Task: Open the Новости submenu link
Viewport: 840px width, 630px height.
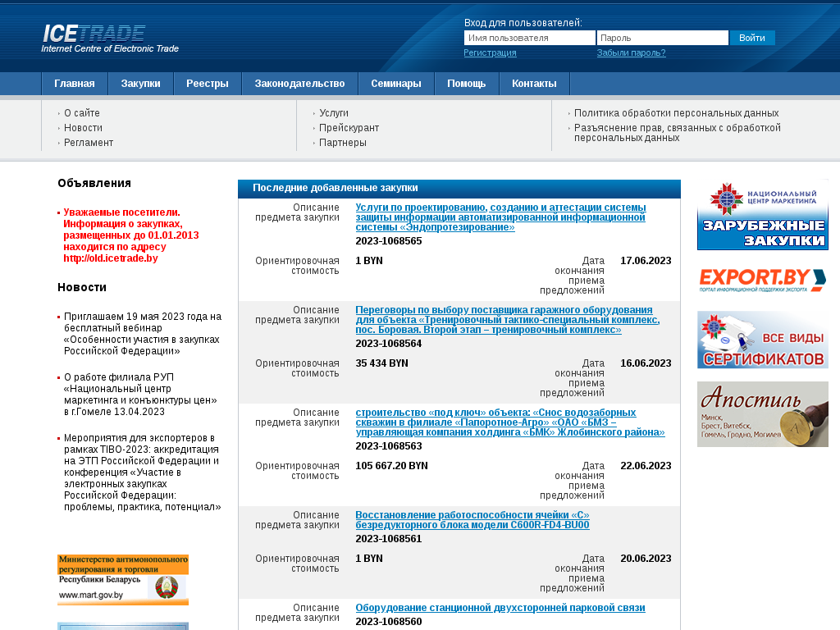Action: [83, 128]
